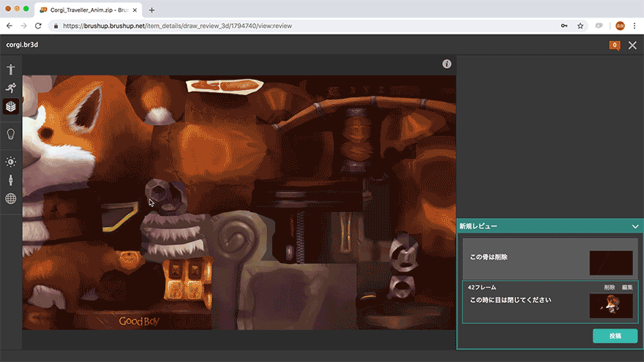Close the Corgi_Traveller_Anim.zip tab
The width and height of the screenshot is (644, 362).
tap(135, 10)
